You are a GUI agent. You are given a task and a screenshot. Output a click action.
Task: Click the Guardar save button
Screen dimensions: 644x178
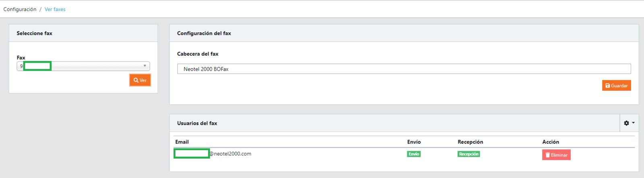616,86
